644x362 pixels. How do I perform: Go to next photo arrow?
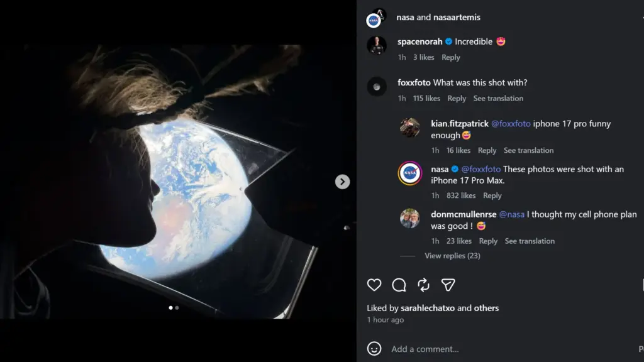point(342,182)
